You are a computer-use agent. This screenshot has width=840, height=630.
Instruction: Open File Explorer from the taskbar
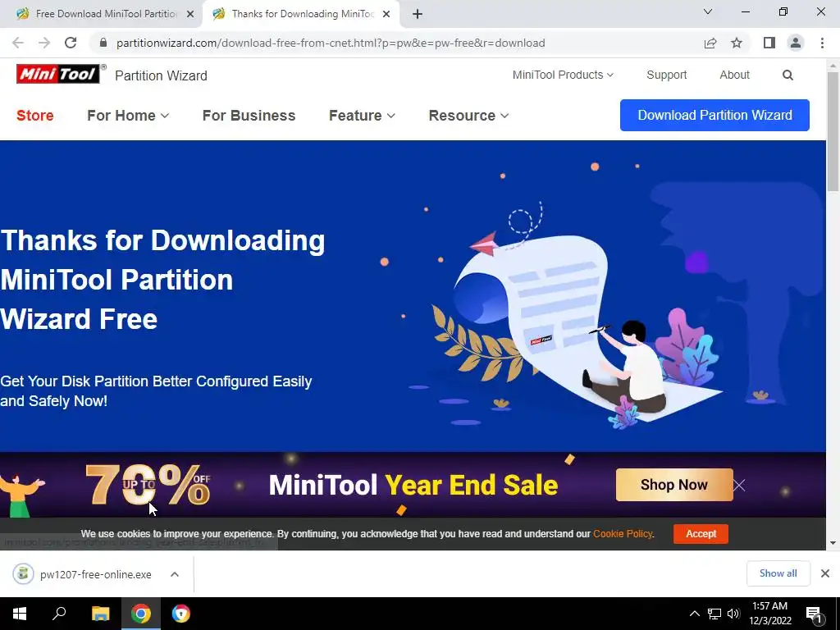100,614
